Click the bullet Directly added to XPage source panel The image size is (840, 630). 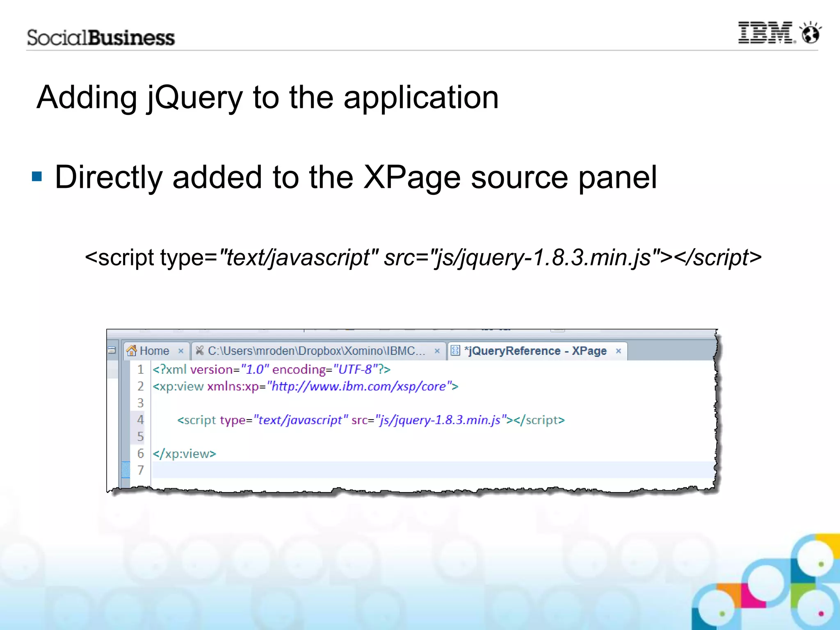click(x=356, y=177)
